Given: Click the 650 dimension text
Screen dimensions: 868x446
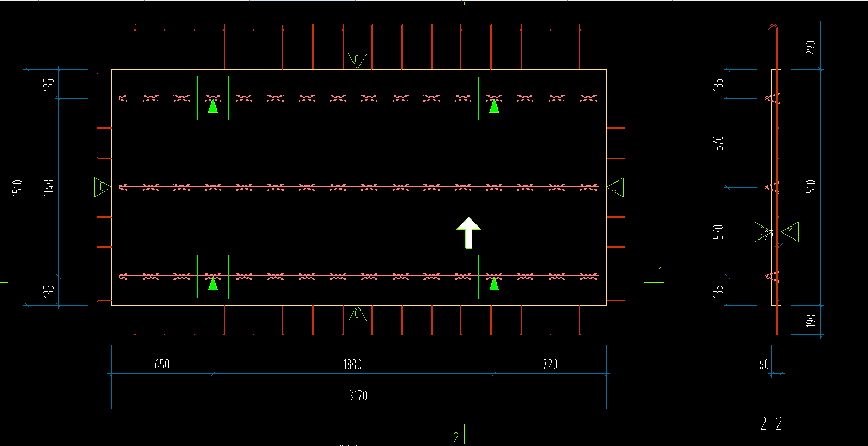Looking at the screenshot, I should 162,365.
